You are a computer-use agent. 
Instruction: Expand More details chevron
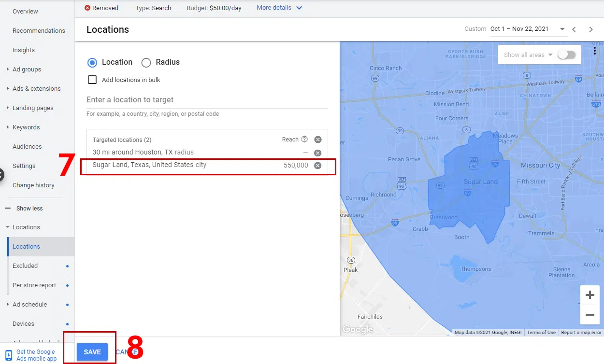[x=299, y=8]
